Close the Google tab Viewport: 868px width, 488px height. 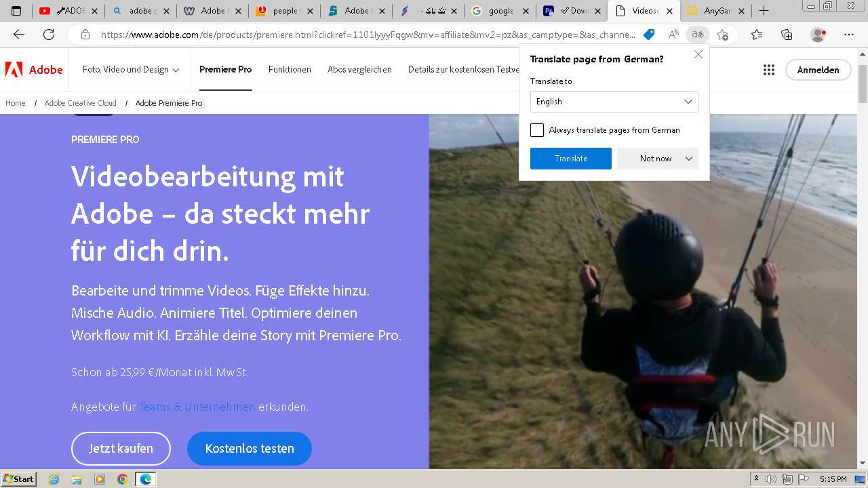[525, 11]
